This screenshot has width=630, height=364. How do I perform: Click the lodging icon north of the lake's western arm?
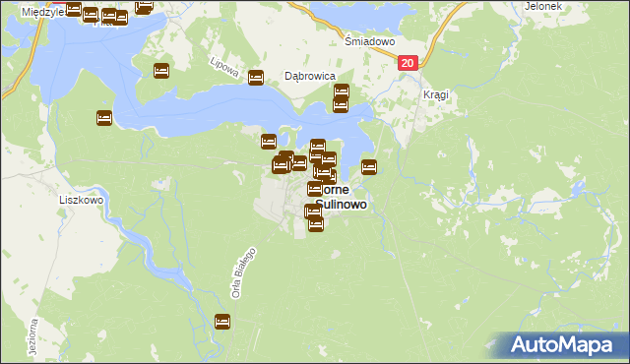tap(161, 71)
